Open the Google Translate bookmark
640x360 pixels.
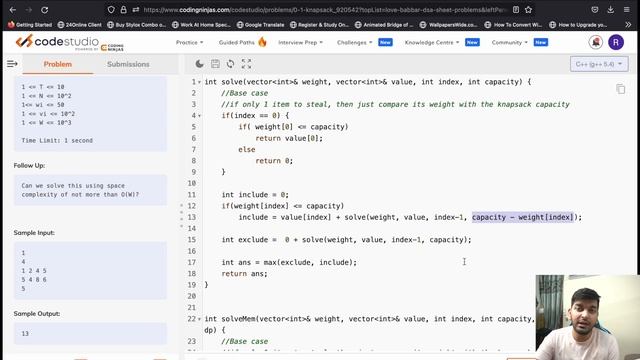[260, 25]
